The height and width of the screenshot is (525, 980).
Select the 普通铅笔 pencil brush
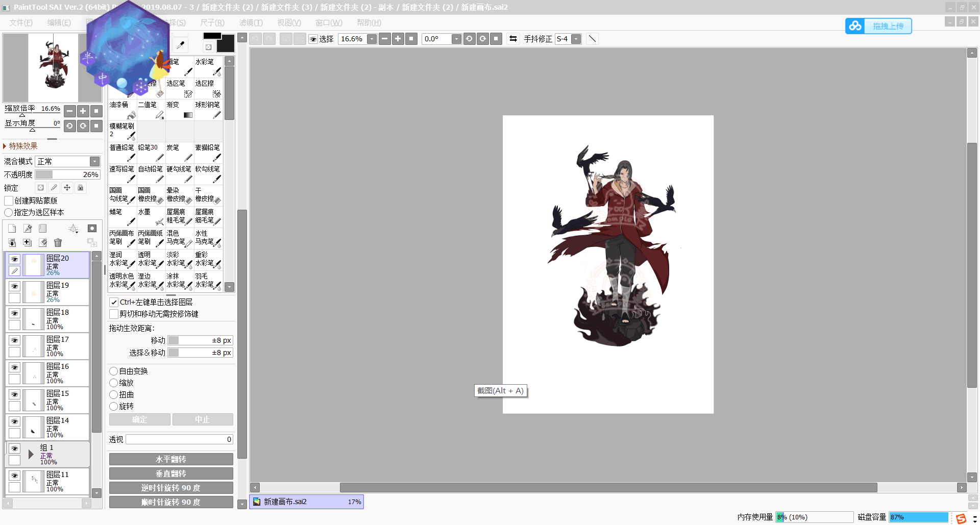coord(122,153)
